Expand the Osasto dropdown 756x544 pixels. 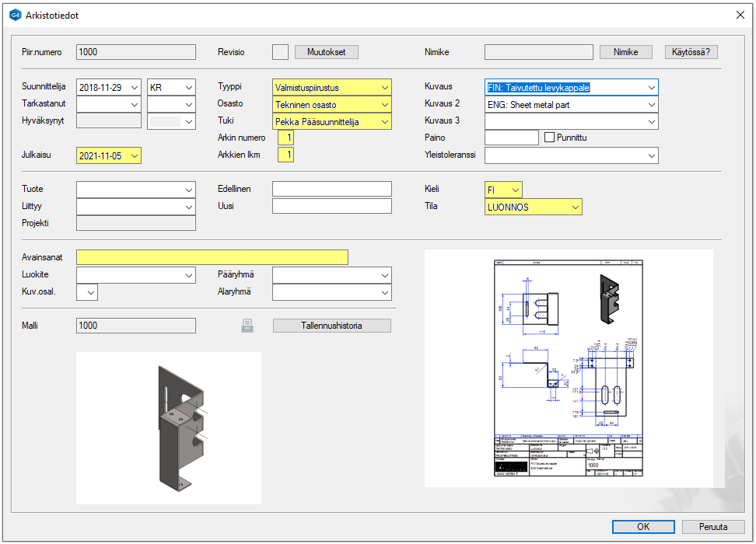click(x=384, y=105)
